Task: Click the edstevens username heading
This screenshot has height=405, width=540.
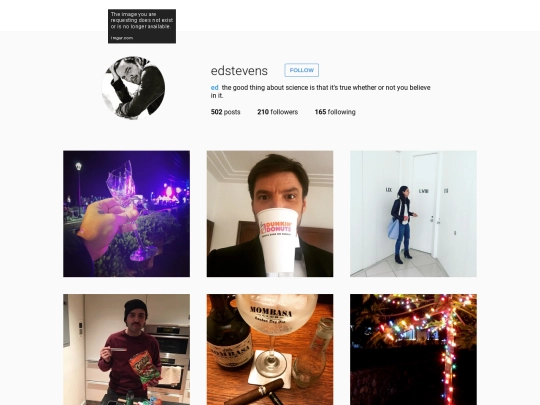Action: [x=239, y=71]
